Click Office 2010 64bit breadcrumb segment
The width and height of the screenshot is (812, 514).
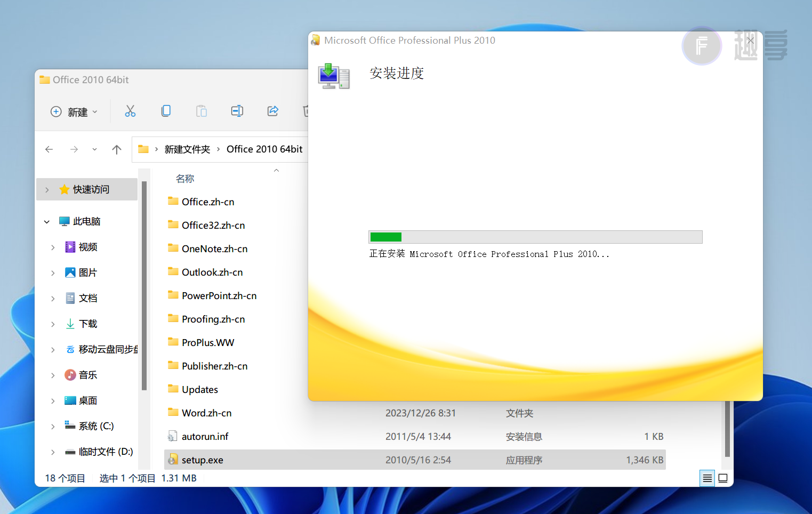click(x=264, y=149)
